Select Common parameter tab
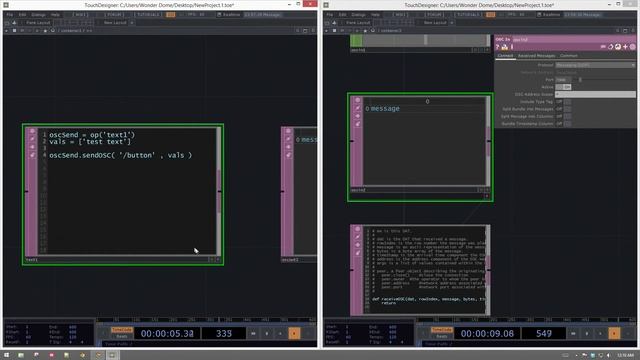The image size is (640, 360). point(569,56)
